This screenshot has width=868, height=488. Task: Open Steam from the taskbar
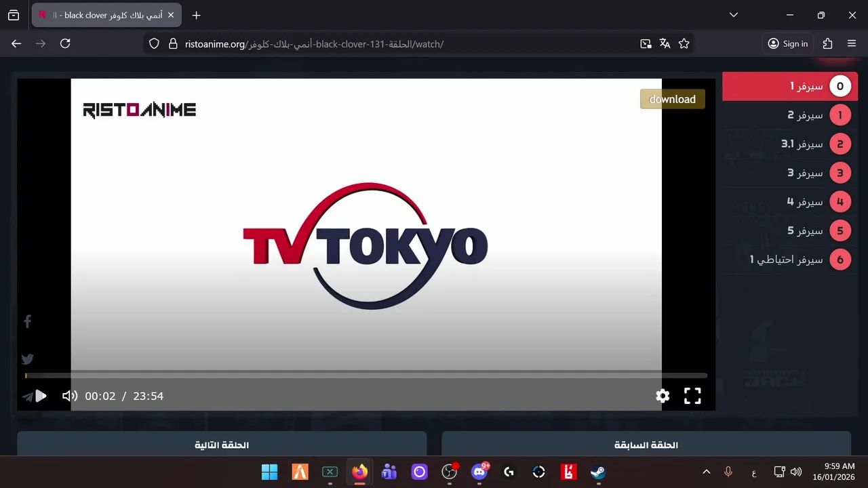pos(598,472)
